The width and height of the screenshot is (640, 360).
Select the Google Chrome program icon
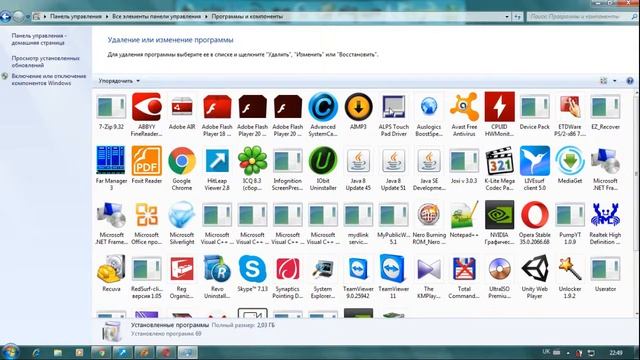click(182, 160)
